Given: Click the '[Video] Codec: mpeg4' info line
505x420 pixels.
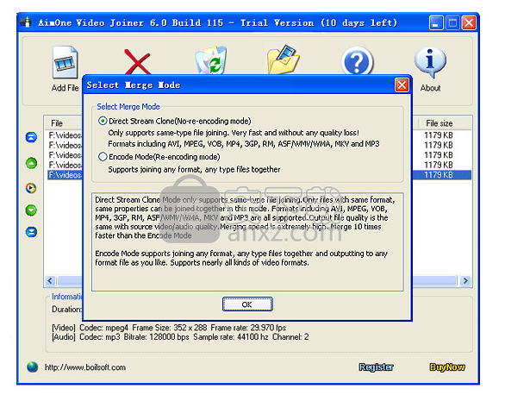Looking at the screenshot, I should coord(169,328).
